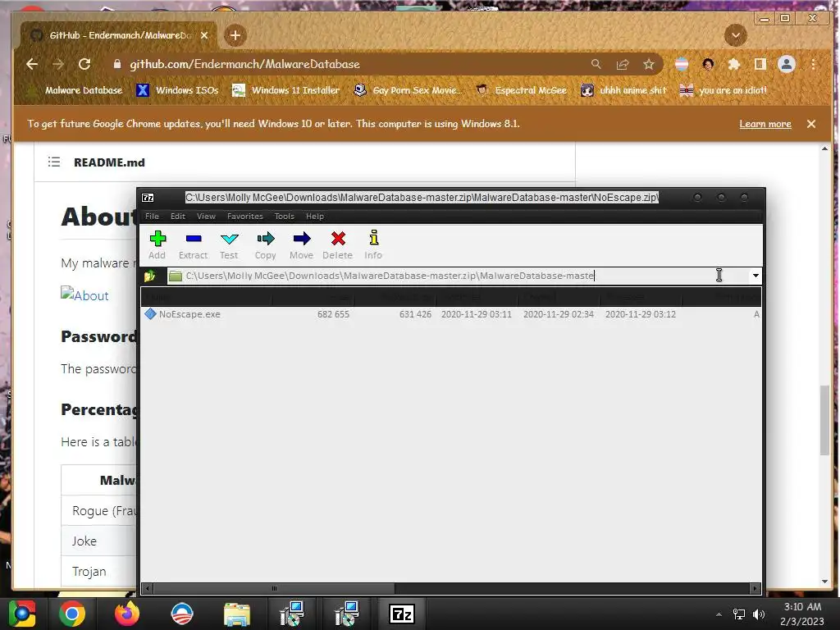Open the Favorites menu in 7-Zip
The height and width of the screenshot is (630, 840).
coord(245,217)
